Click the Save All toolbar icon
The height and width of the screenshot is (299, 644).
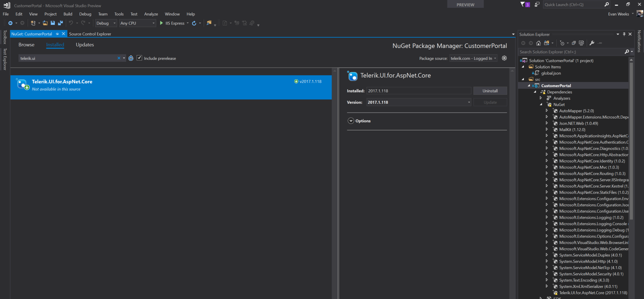click(x=61, y=23)
